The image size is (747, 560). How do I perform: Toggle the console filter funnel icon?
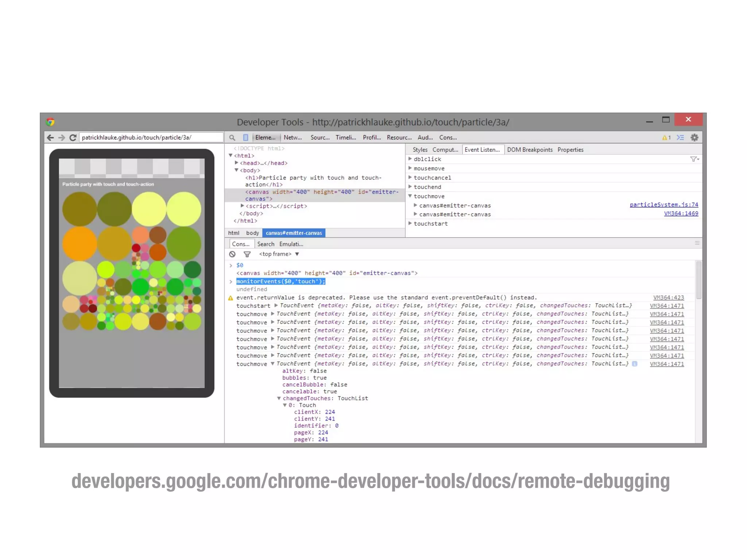click(247, 254)
